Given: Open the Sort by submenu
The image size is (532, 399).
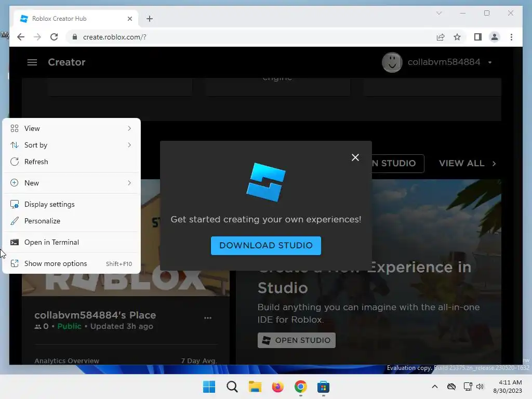Looking at the screenshot, I should click(x=71, y=145).
